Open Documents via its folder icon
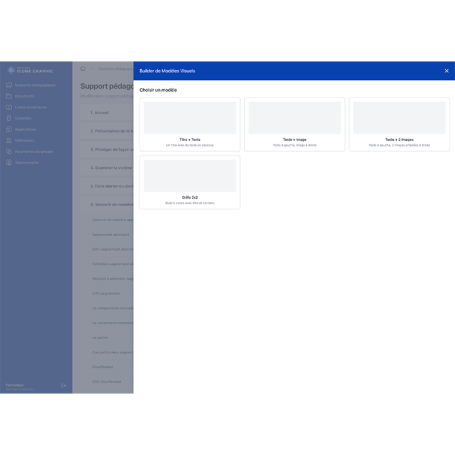Viewport: 455px width, 455px height. coord(9,96)
